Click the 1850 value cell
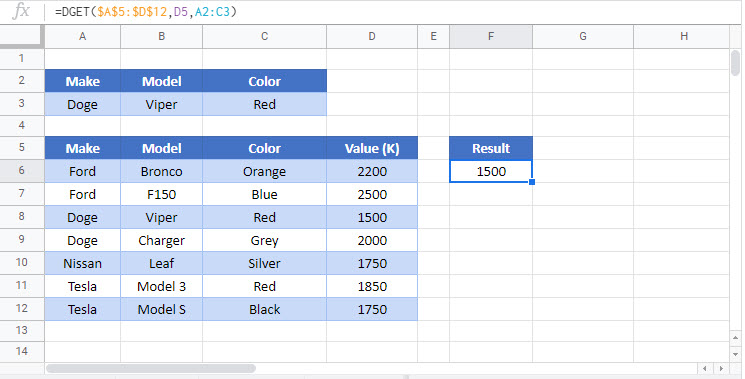The height and width of the screenshot is (379, 745). click(372, 286)
